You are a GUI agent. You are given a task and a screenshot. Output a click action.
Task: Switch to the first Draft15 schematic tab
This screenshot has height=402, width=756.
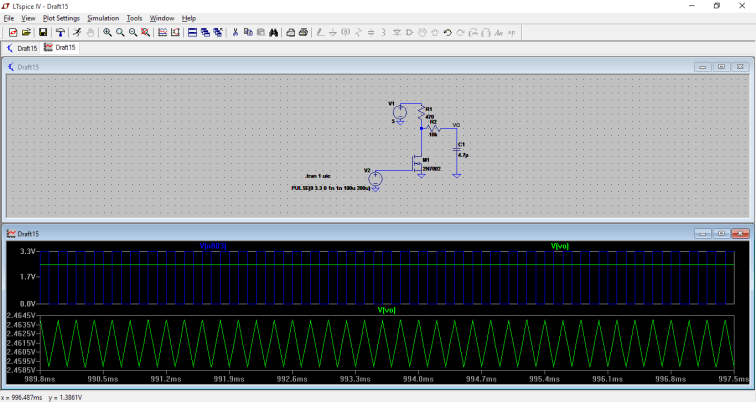[22, 47]
